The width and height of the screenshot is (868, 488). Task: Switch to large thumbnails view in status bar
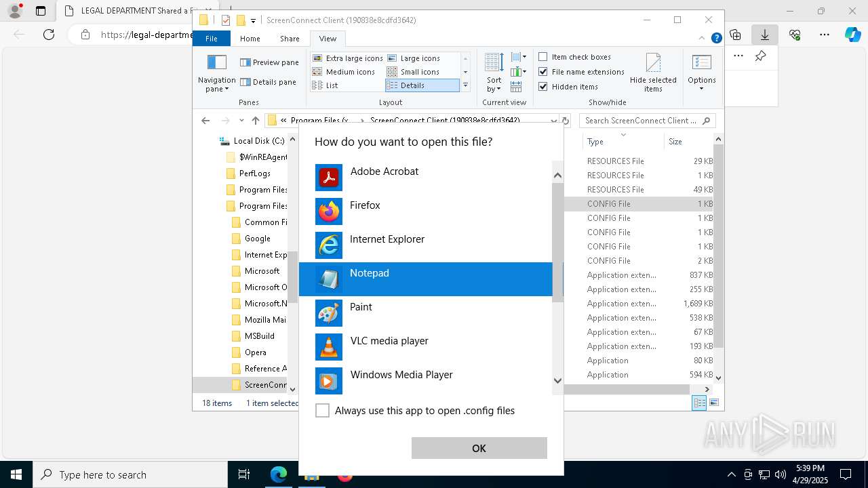coord(713,403)
